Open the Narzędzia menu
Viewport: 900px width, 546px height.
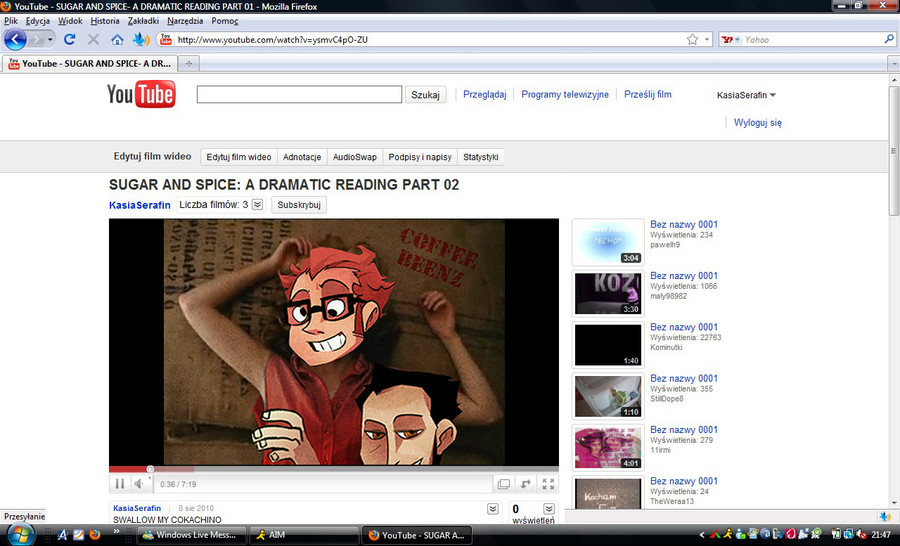[185, 21]
